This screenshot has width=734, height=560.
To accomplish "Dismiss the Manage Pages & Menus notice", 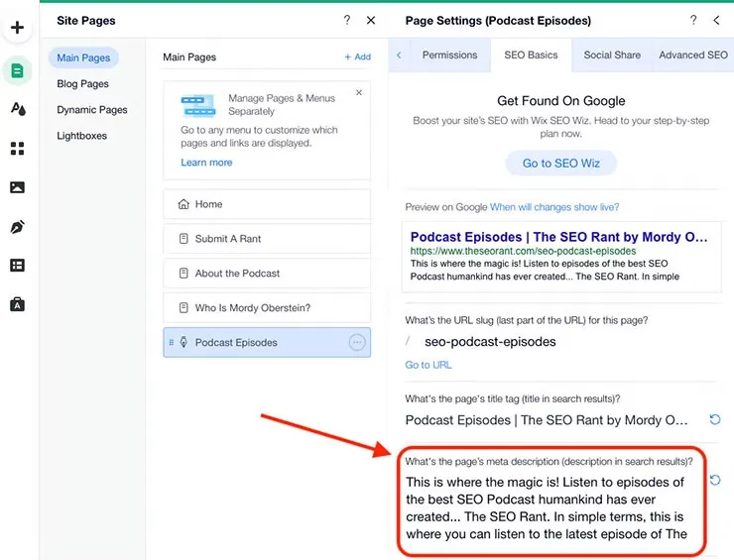I will (x=358, y=93).
